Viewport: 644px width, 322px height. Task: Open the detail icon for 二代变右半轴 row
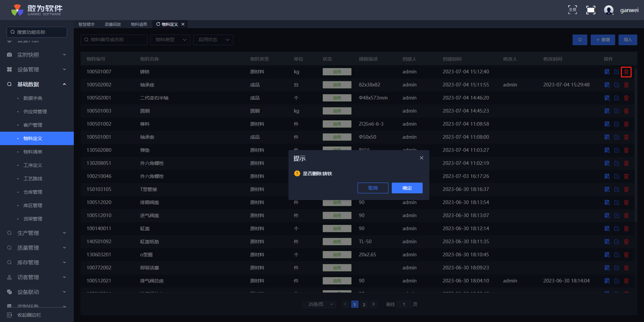click(607, 98)
